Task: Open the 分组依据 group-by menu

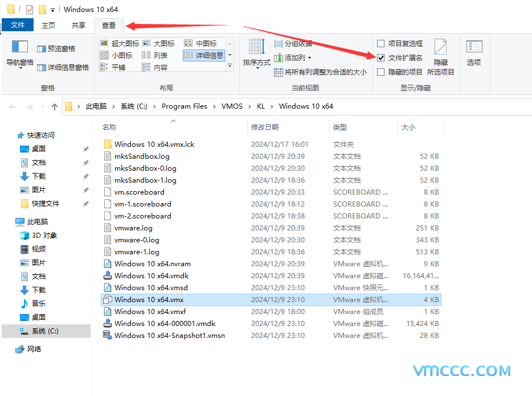Action: [x=293, y=43]
